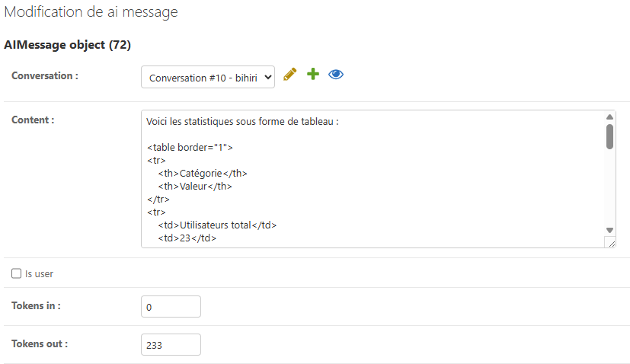The width and height of the screenshot is (630, 364).
Task: Click the 'Voici les statistiques' line in Content
Action: 242,121
